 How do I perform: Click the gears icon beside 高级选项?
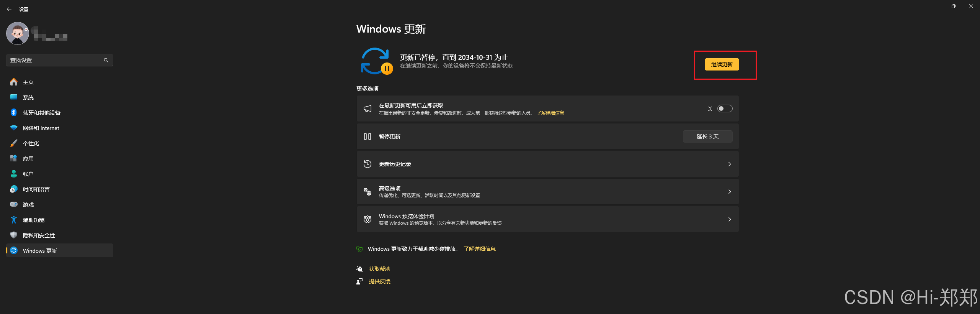point(367,192)
